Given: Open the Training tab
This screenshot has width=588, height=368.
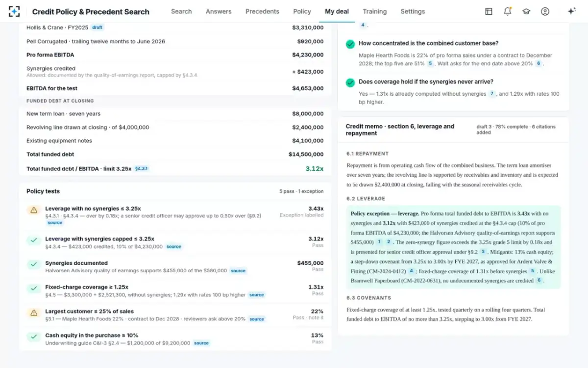Looking at the screenshot, I should [x=374, y=11].
